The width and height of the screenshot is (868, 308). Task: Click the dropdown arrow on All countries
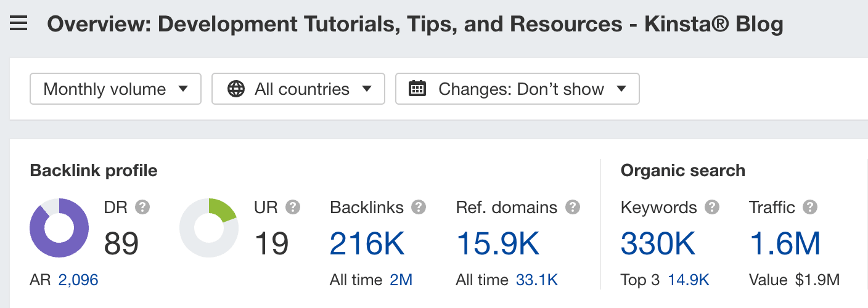coord(366,89)
